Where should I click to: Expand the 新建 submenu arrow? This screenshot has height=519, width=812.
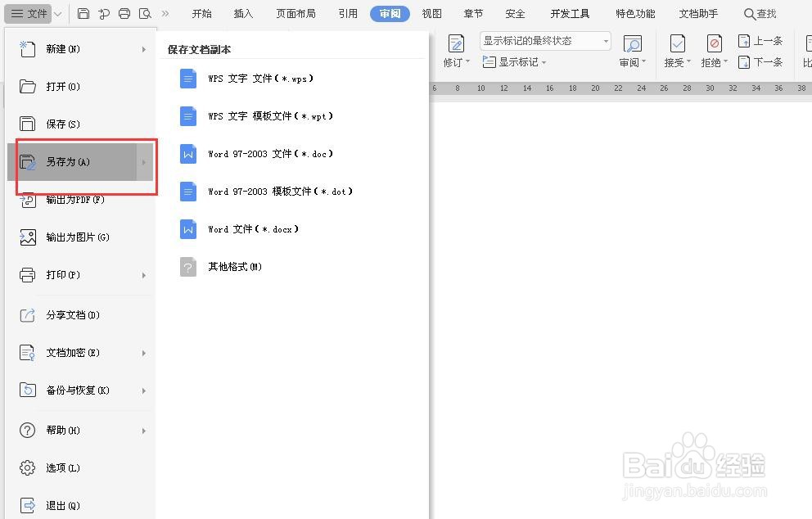coord(144,50)
